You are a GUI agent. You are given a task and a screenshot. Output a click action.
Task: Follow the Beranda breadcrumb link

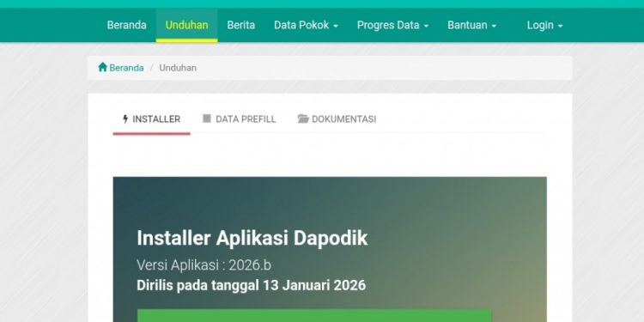click(x=126, y=68)
